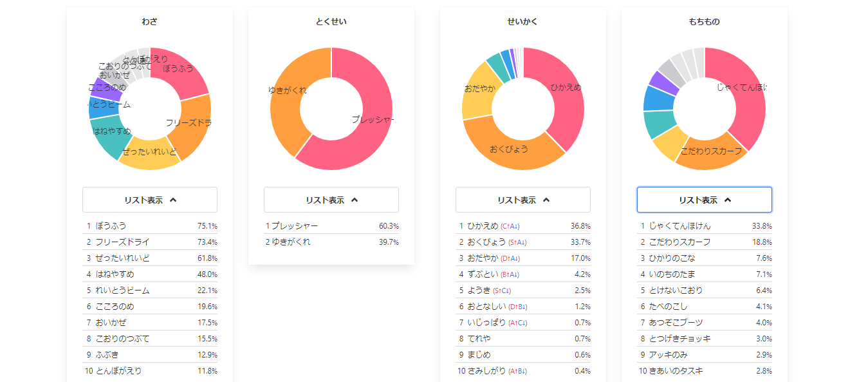
Task: Click the れいとうビーム row in わざ list
Action: pyautogui.click(x=149, y=291)
